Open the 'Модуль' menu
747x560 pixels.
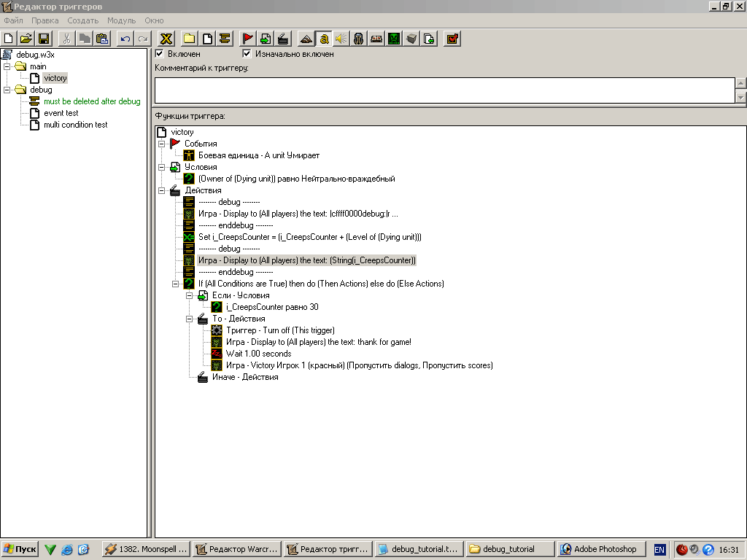121,20
